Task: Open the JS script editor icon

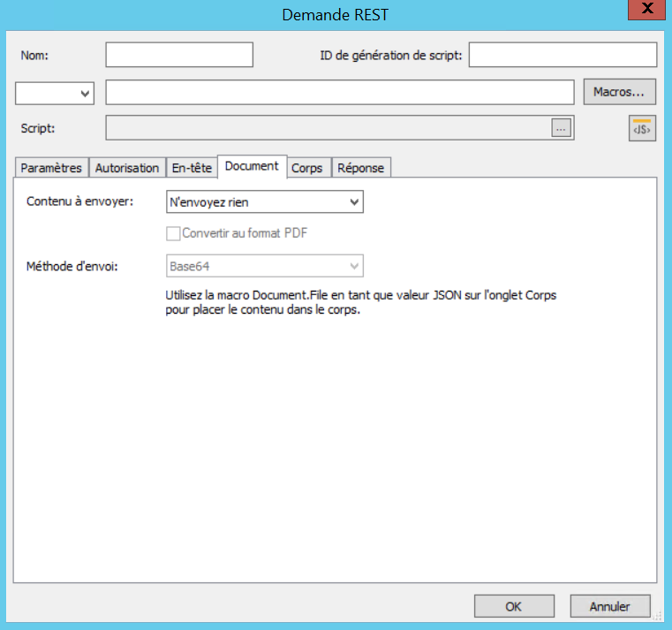Action: pos(642,128)
